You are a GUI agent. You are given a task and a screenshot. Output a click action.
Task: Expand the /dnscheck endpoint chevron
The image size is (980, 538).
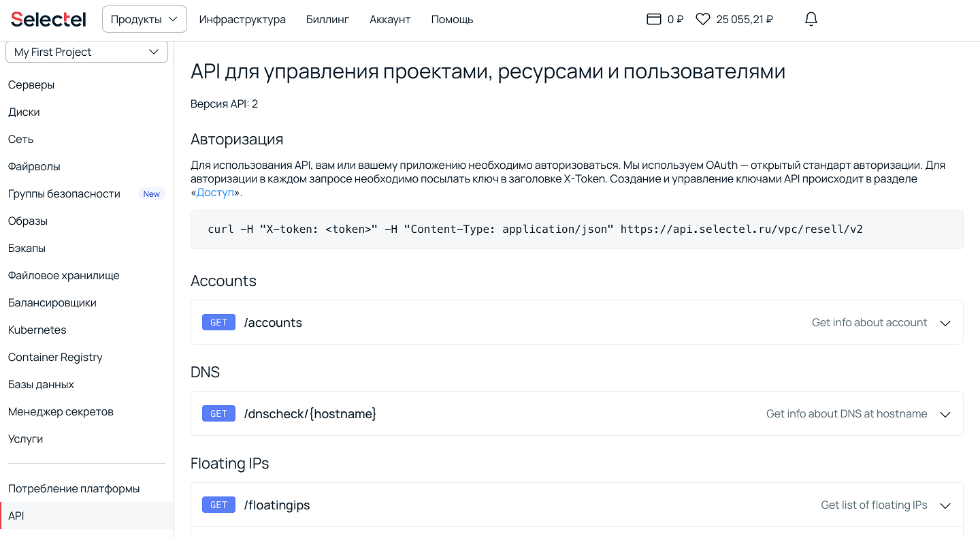click(x=945, y=414)
